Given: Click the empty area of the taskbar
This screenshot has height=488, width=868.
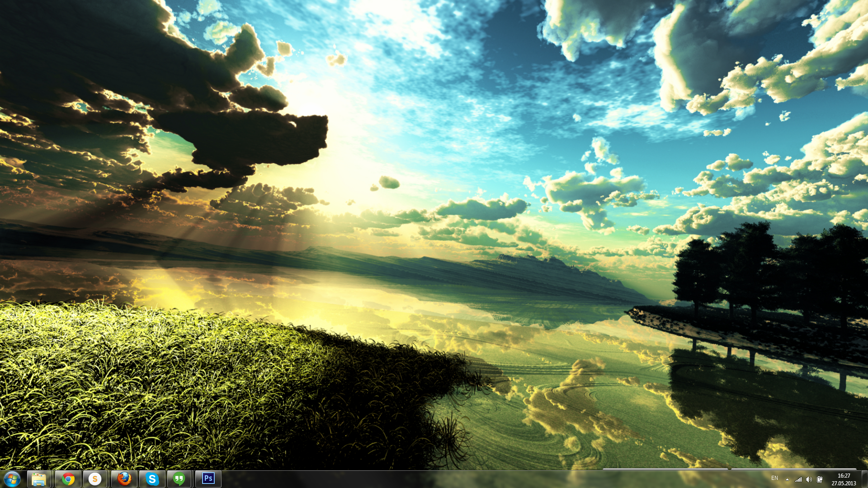Looking at the screenshot, I should [452, 479].
